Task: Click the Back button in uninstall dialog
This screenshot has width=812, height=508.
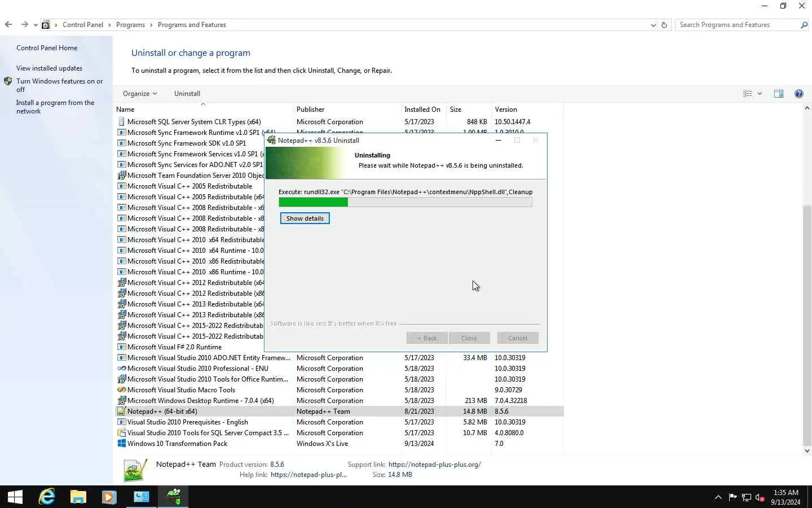Action: [427, 338]
